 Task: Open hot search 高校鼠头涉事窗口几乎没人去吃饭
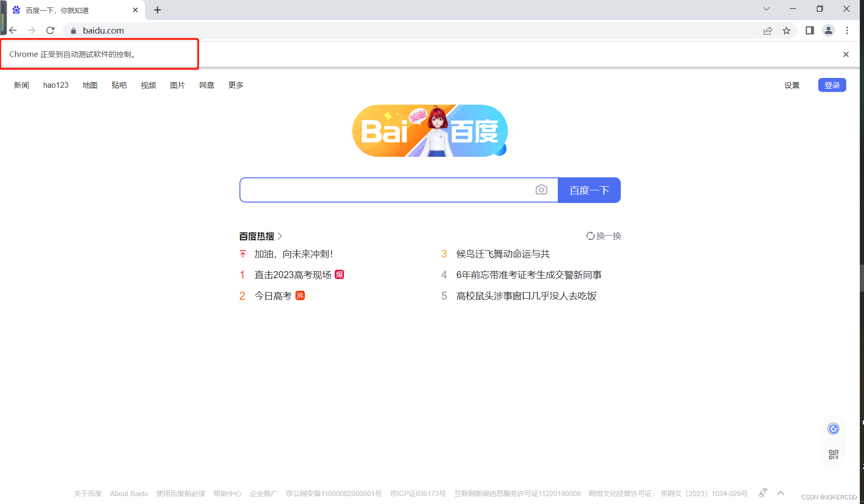click(527, 296)
